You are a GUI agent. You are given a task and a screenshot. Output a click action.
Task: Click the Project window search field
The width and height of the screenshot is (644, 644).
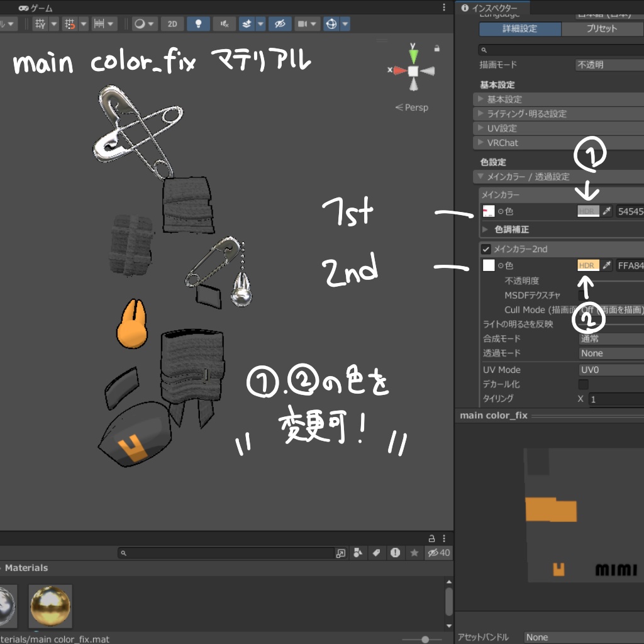point(227,553)
